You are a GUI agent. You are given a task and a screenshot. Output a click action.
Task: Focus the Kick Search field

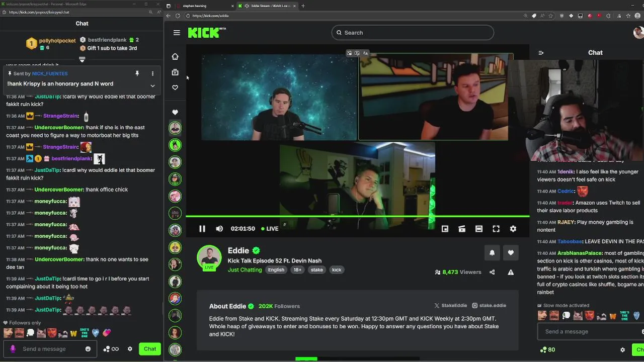(x=413, y=33)
